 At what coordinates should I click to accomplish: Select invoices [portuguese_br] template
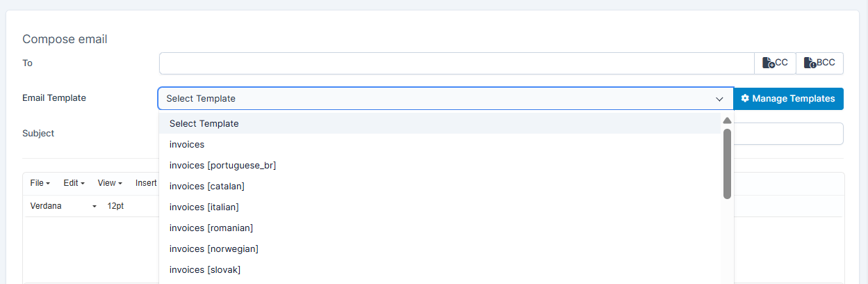click(x=222, y=165)
